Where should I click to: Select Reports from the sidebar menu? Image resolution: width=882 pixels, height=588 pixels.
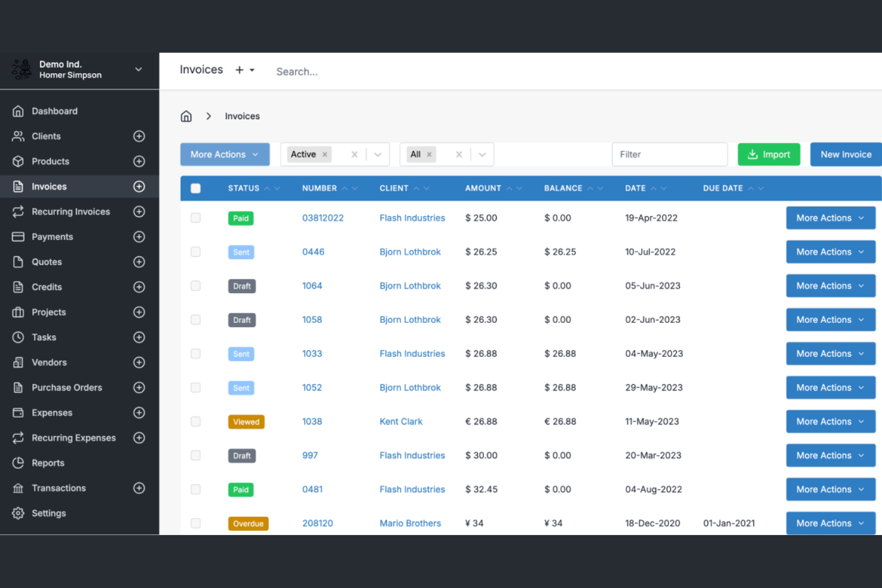point(48,463)
